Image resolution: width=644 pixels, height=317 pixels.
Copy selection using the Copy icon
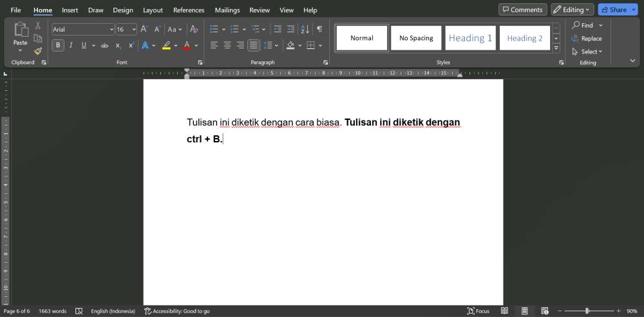pyautogui.click(x=38, y=38)
